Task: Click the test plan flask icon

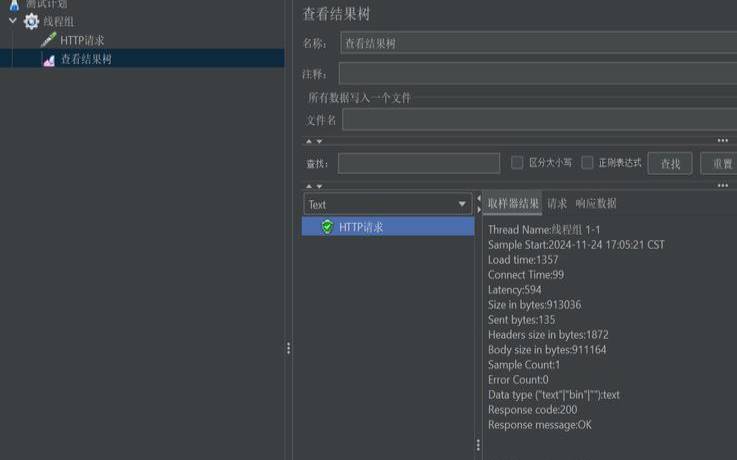Action: (15, 4)
